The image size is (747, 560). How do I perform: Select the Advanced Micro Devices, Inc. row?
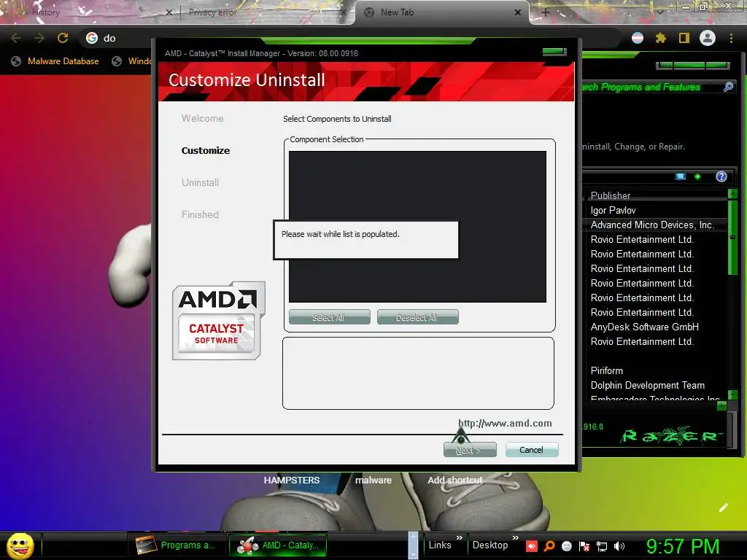click(x=656, y=225)
